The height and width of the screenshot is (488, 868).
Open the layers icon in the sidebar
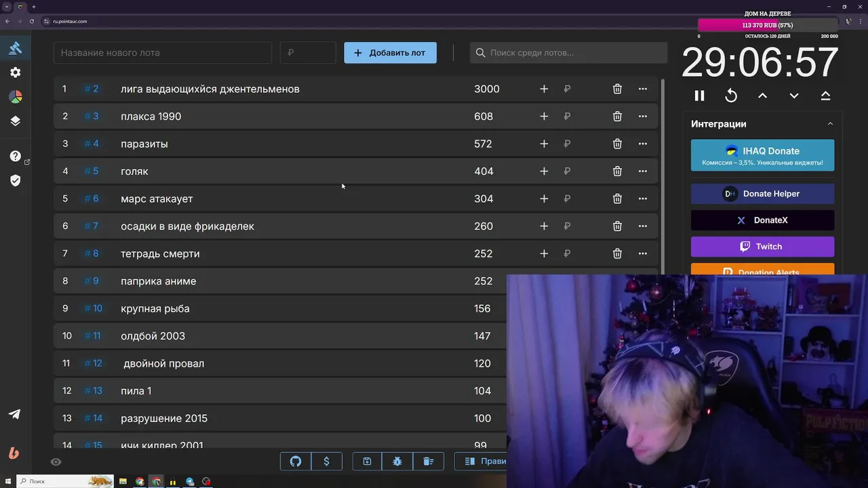pos(15,121)
